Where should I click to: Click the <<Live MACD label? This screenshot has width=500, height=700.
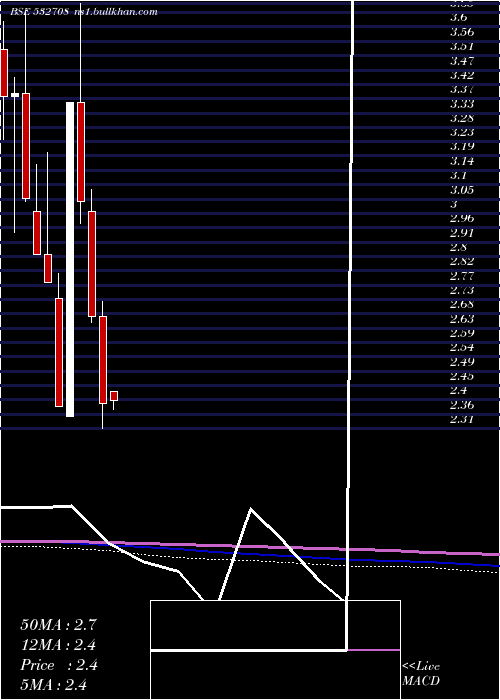click(421, 674)
